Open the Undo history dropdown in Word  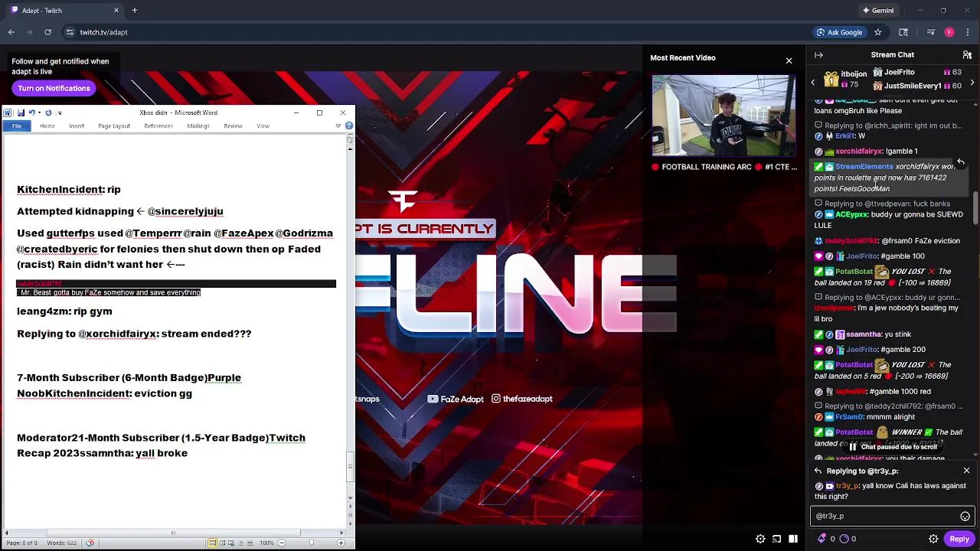tap(39, 112)
